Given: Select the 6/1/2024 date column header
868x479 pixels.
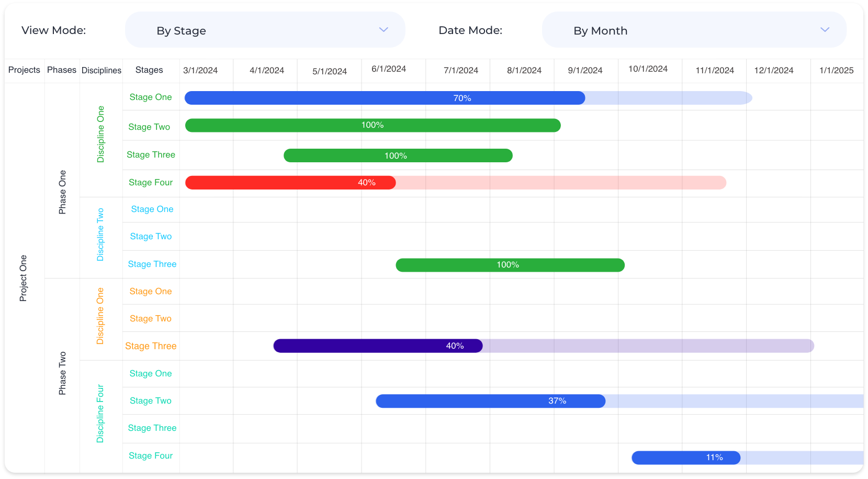Looking at the screenshot, I should point(389,69).
